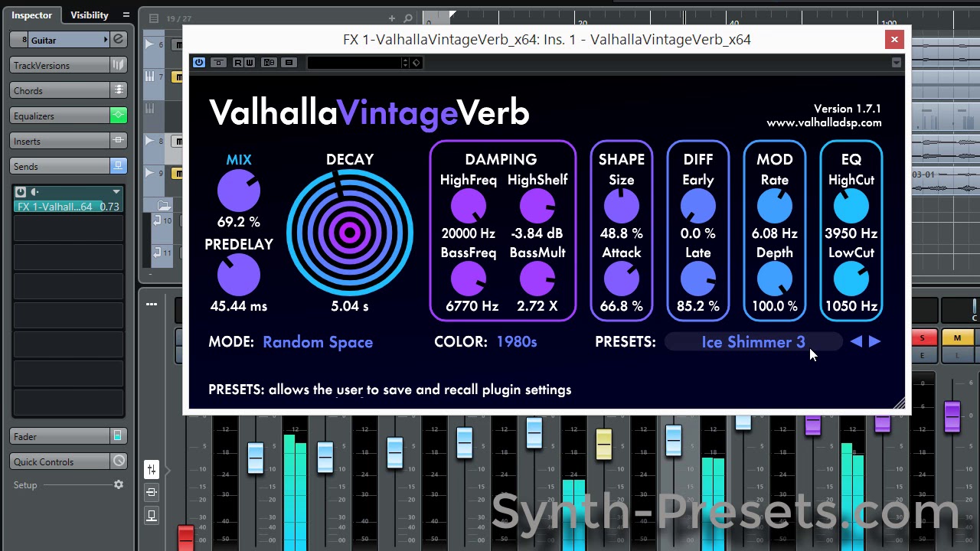Show mixer inserts view icon

click(x=152, y=492)
